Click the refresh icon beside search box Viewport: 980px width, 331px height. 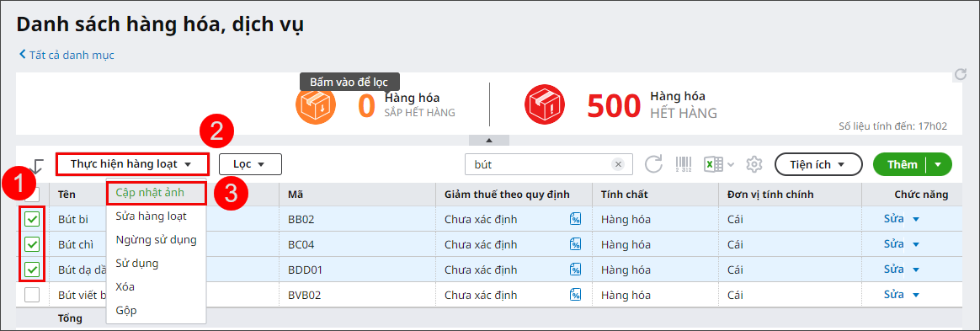[x=653, y=164]
